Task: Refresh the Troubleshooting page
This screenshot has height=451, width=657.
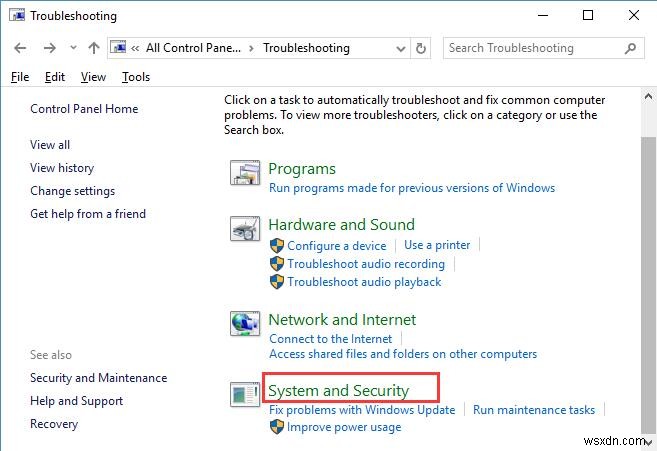Action: click(x=421, y=49)
